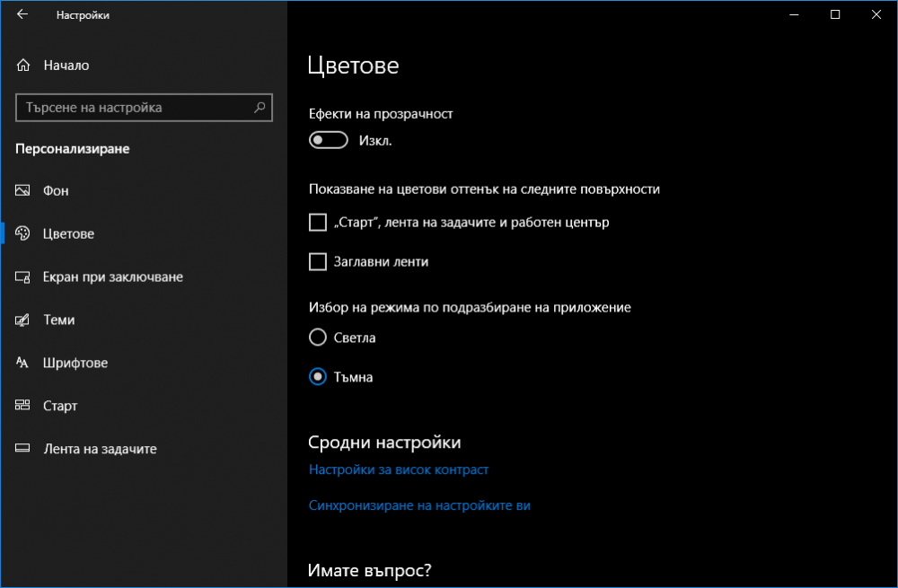Click the lock screen monitor icon
The height and width of the screenshot is (588, 898).
(22, 277)
